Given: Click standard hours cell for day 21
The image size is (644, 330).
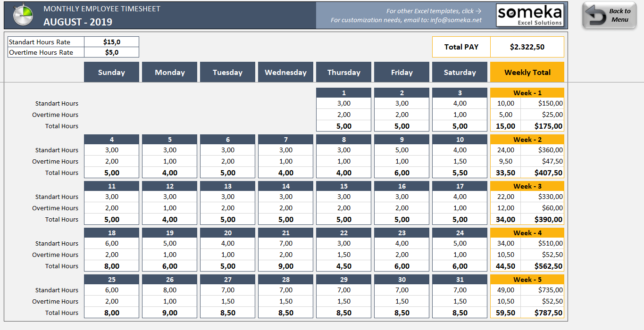Looking at the screenshot, I should coord(285,243).
